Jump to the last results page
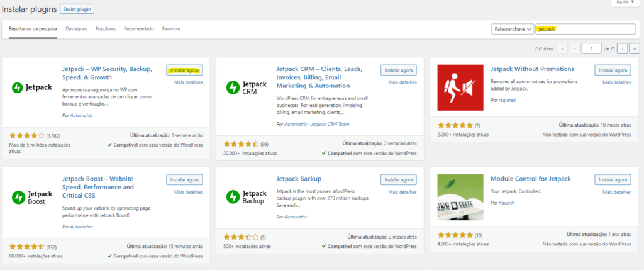This screenshot has width=644, height=270. 635,48
